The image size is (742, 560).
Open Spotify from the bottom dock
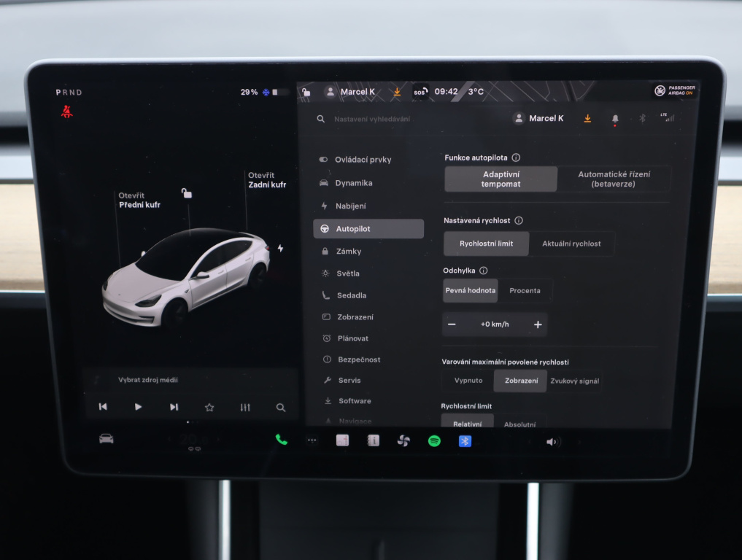[x=434, y=441]
